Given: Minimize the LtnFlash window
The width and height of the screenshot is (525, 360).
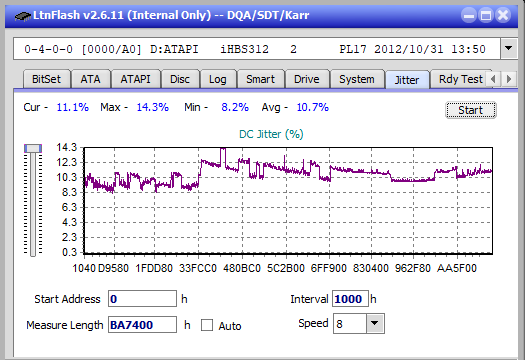Looking at the screenshot, I should pos(469,15).
